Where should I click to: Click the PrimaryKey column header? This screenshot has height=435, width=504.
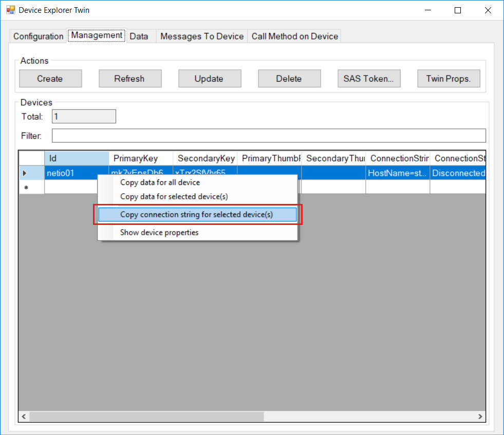(x=141, y=158)
